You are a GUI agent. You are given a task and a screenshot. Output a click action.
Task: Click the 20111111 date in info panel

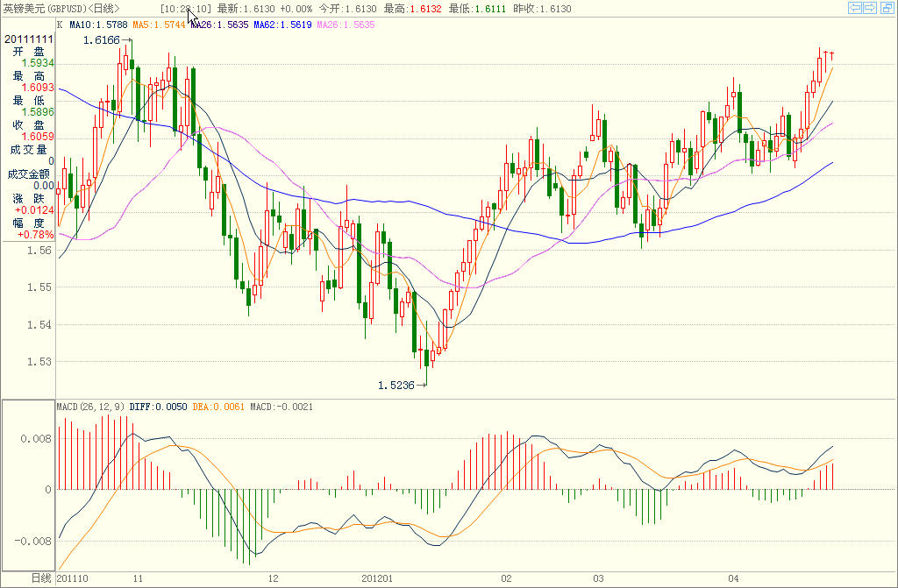(x=29, y=39)
